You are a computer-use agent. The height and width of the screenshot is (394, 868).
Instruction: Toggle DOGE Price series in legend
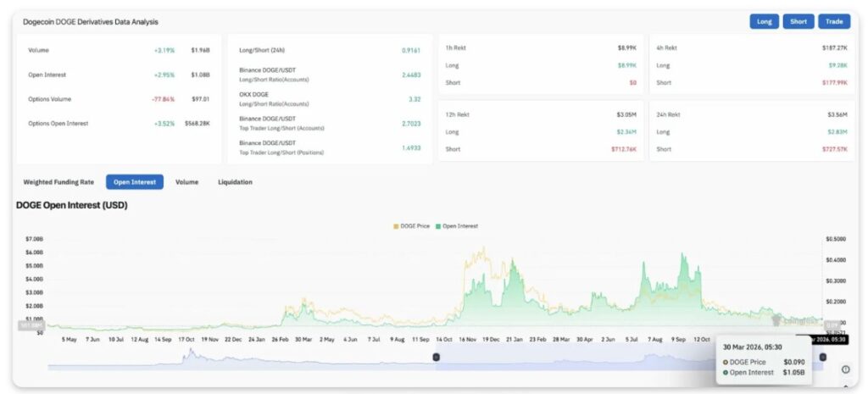coord(415,226)
